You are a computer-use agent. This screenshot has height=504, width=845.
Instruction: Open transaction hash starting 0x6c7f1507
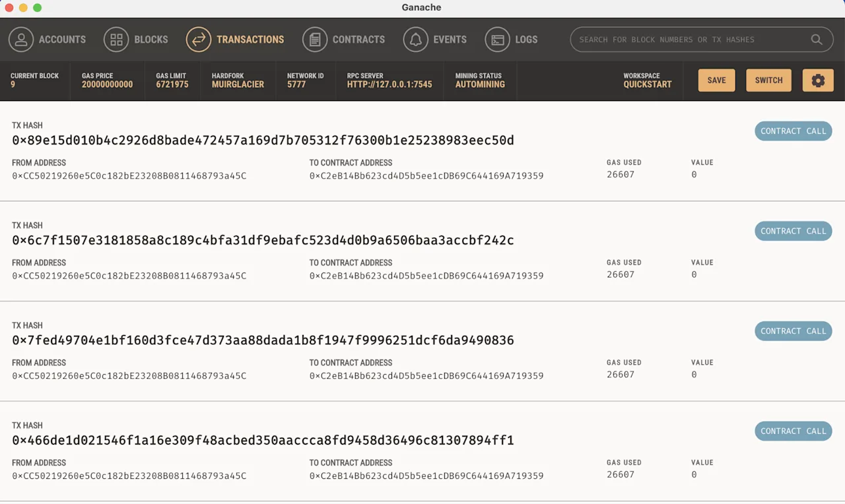pyautogui.click(x=263, y=241)
